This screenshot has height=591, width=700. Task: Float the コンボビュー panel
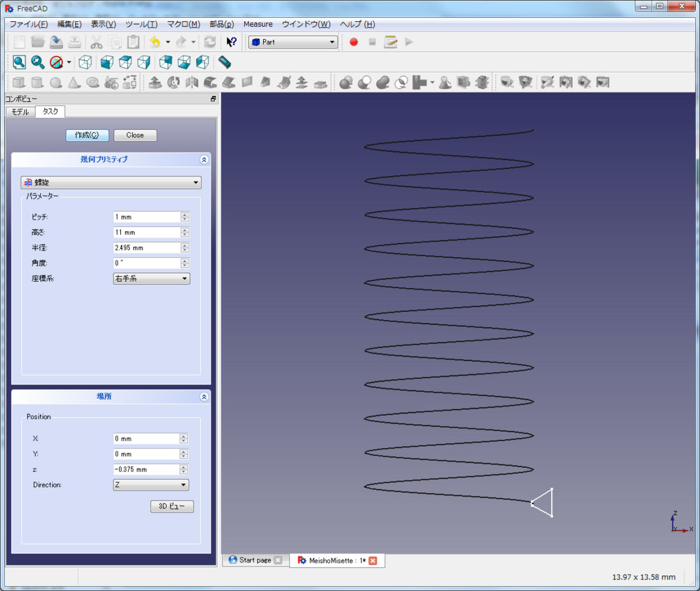click(213, 98)
